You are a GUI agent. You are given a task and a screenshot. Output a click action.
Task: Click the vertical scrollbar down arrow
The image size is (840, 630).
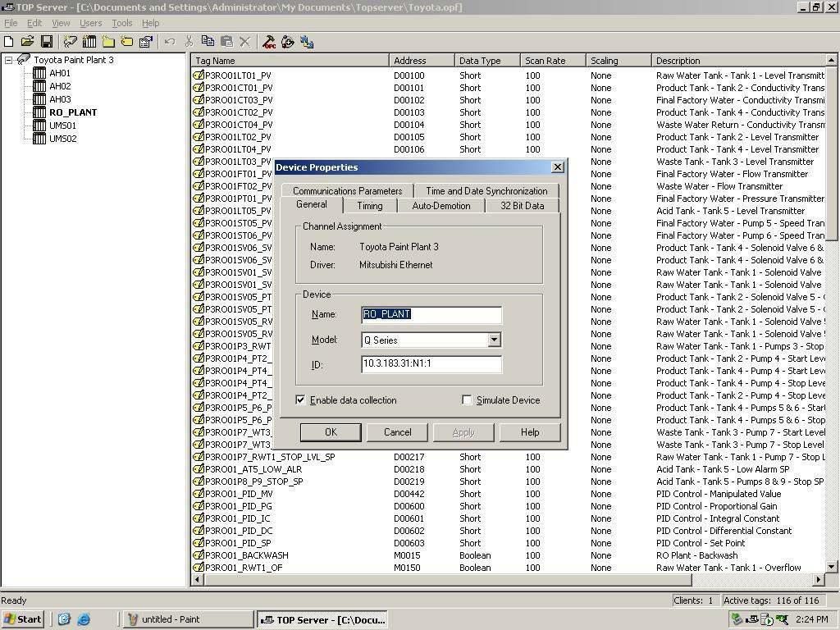click(x=832, y=566)
